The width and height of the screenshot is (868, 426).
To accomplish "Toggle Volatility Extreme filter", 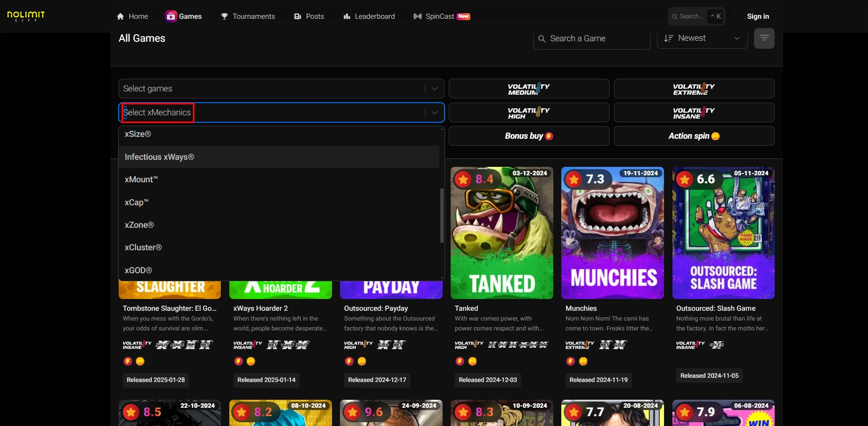I will click(x=694, y=89).
